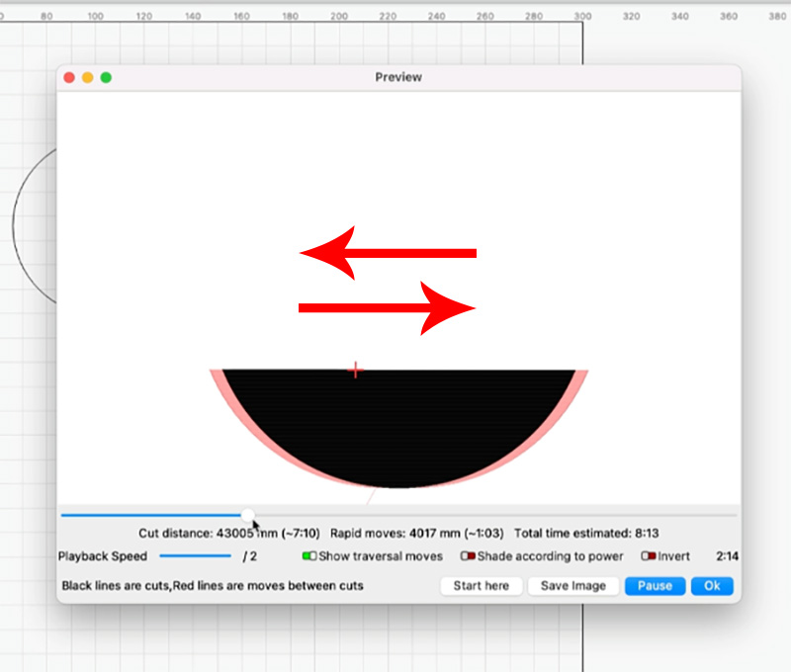Confirm with the Ok button
Viewport: 791px width, 672px height.
coord(712,586)
